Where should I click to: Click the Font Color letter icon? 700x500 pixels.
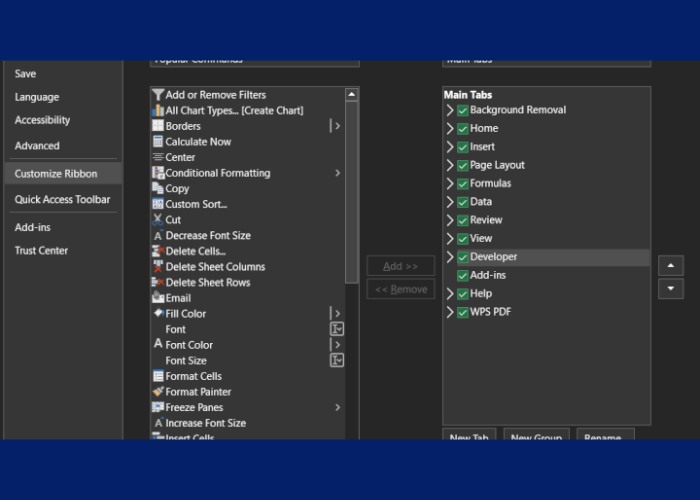(x=158, y=344)
